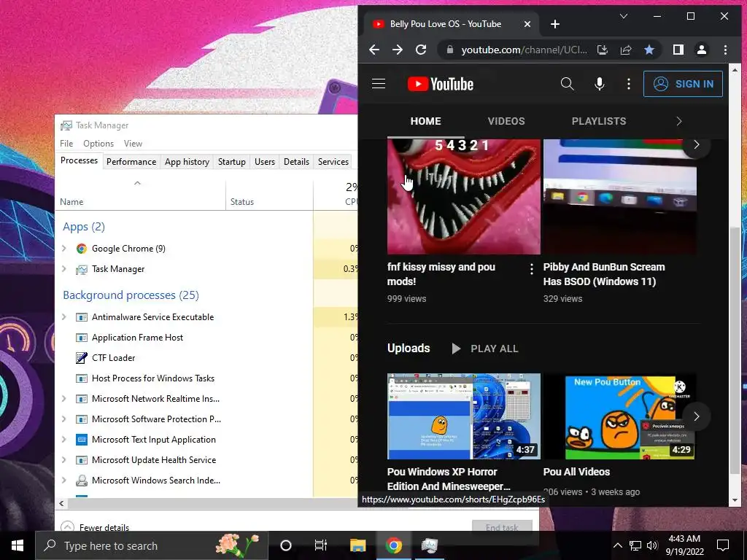Screen dimensions: 747x560
Task: Expand Microsoft Software Protection P... row
Action: click(x=64, y=419)
